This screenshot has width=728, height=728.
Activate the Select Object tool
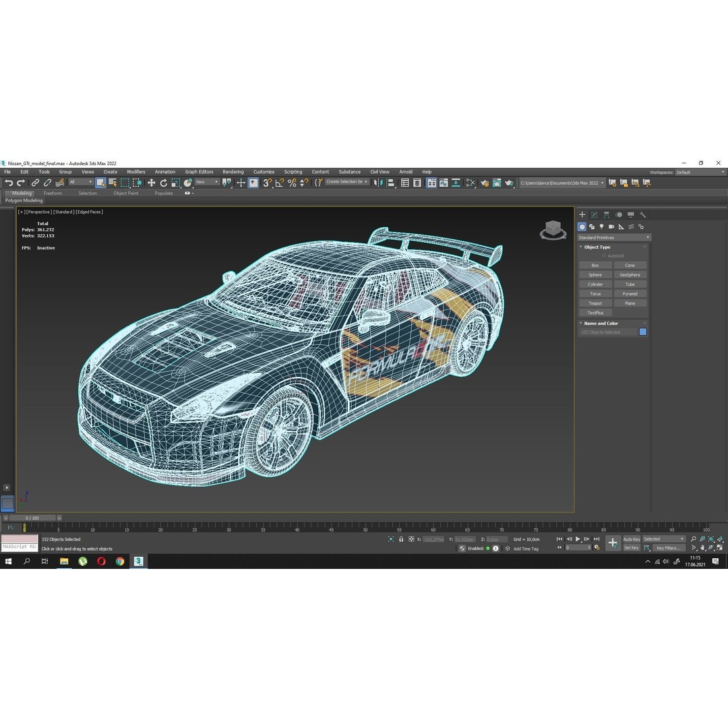[x=100, y=183]
